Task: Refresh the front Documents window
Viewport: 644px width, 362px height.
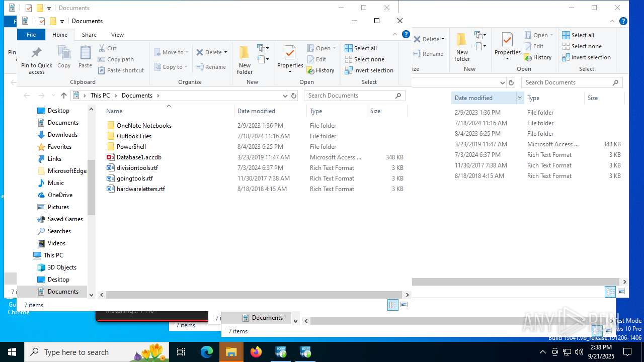Action: (294, 96)
